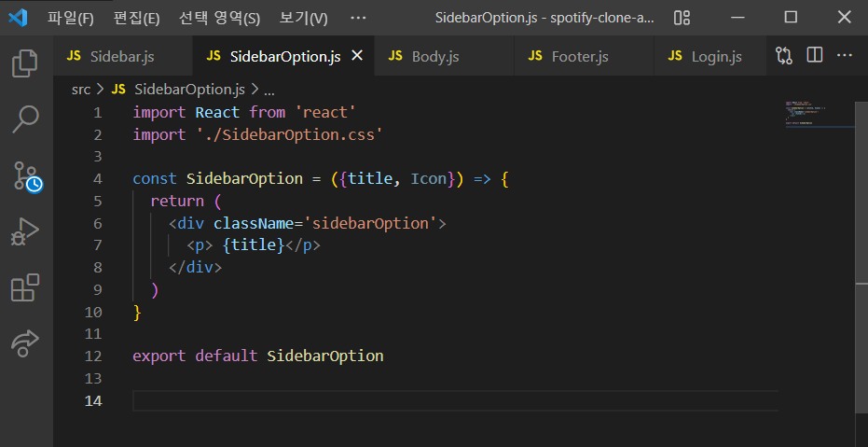Click React identifier on line 1
This screenshot has width=868, height=447.
tap(217, 112)
